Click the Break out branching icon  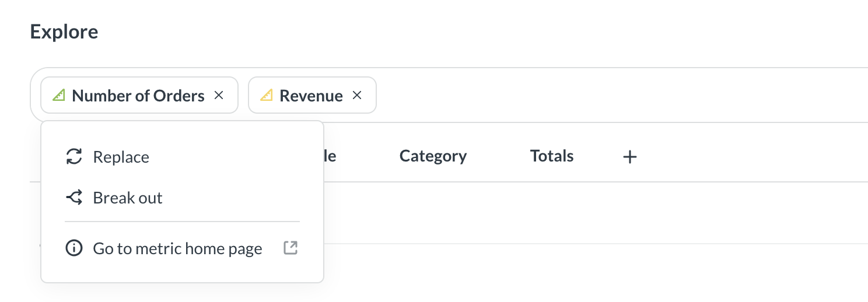coord(74,198)
